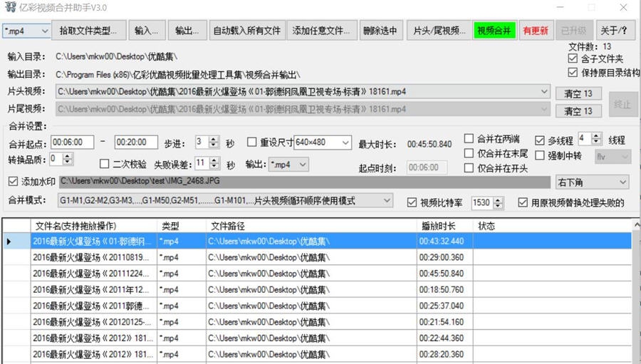641x364 pixels.
Task: Open the 片头/尾视频 toolbar button
Action: [x=438, y=31]
